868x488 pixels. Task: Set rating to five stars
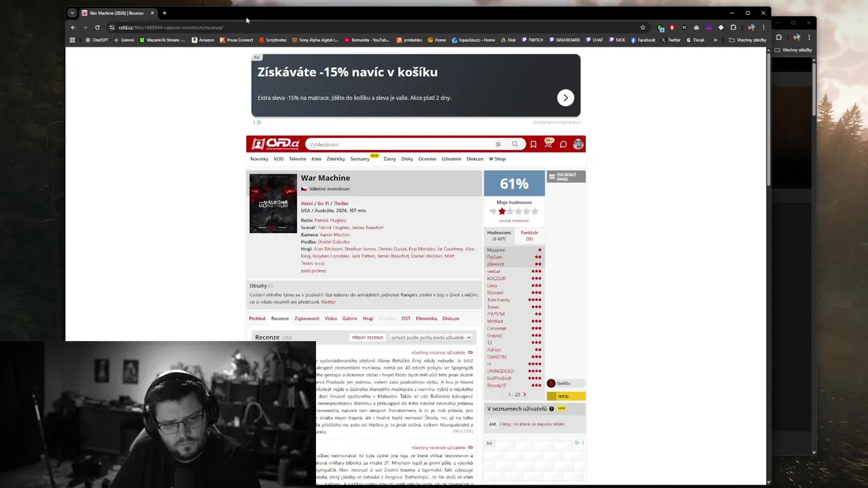pos(534,211)
